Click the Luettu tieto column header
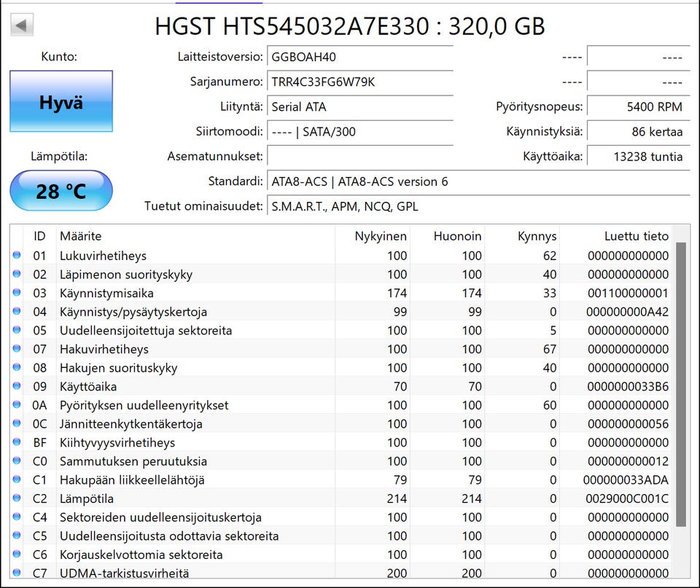Image resolution: width=700 pixels, height=588 pixels. pos(615,236)
